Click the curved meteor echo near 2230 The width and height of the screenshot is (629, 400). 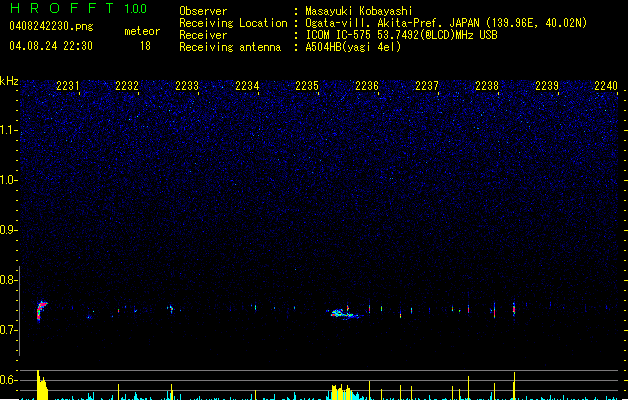(41, 311)
